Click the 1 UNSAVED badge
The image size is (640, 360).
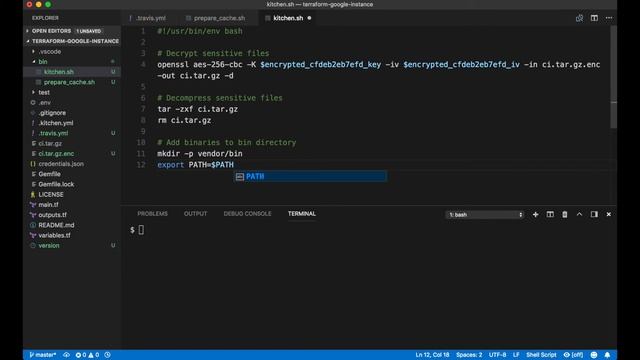pos(89,31)
